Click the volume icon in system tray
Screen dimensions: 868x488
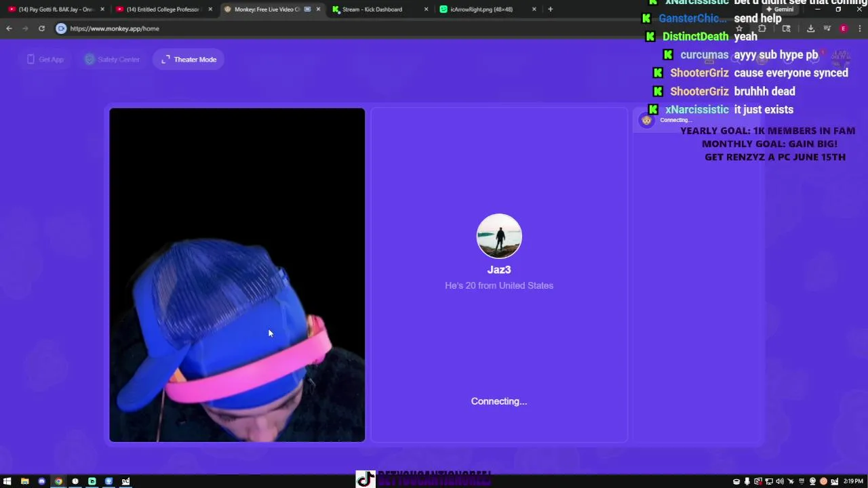tap(779, 481)
